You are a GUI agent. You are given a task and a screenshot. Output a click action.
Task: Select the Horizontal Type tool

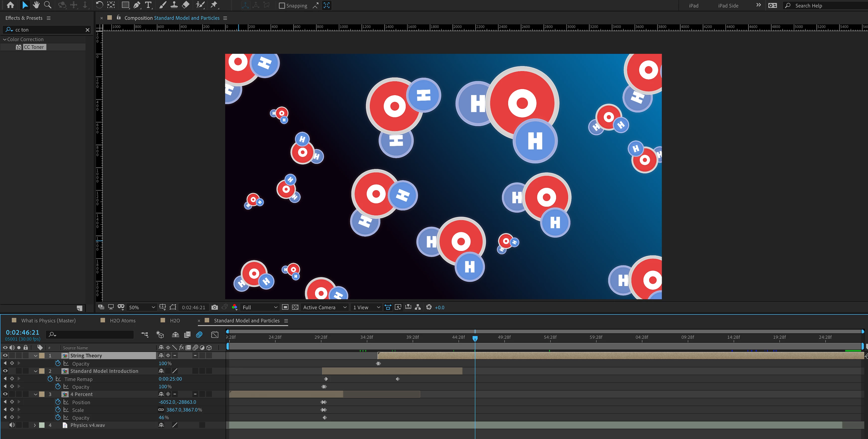pos(148,5)
